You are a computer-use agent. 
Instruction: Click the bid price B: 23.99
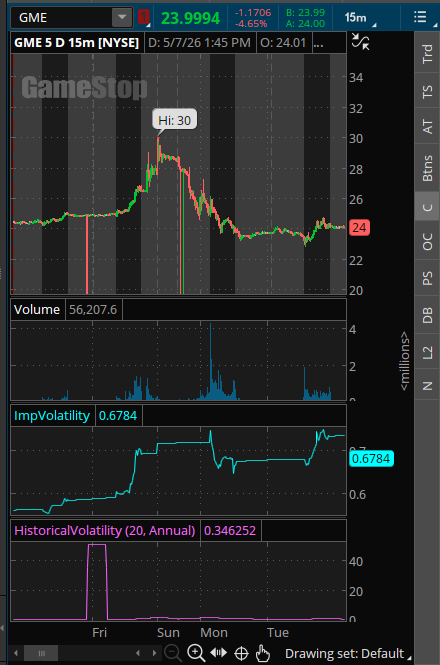pyautogui.click(x=305, y=13)
